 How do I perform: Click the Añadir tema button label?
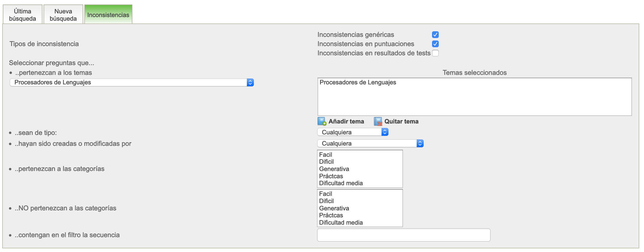pyautogui.click(x=346, y=122)
